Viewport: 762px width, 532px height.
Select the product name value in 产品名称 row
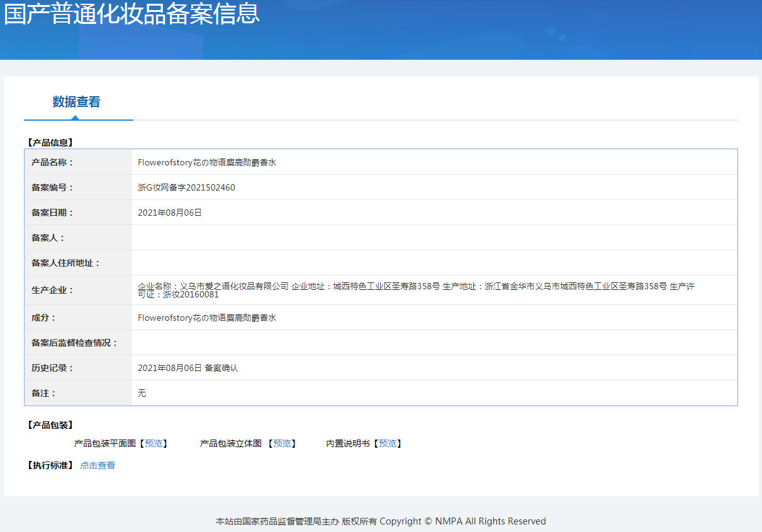(207, 162)
